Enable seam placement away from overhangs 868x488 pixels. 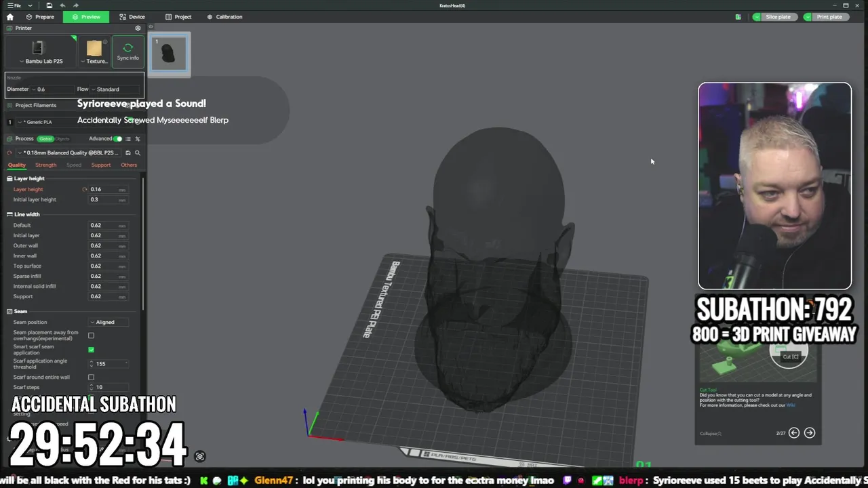(91, 335)
